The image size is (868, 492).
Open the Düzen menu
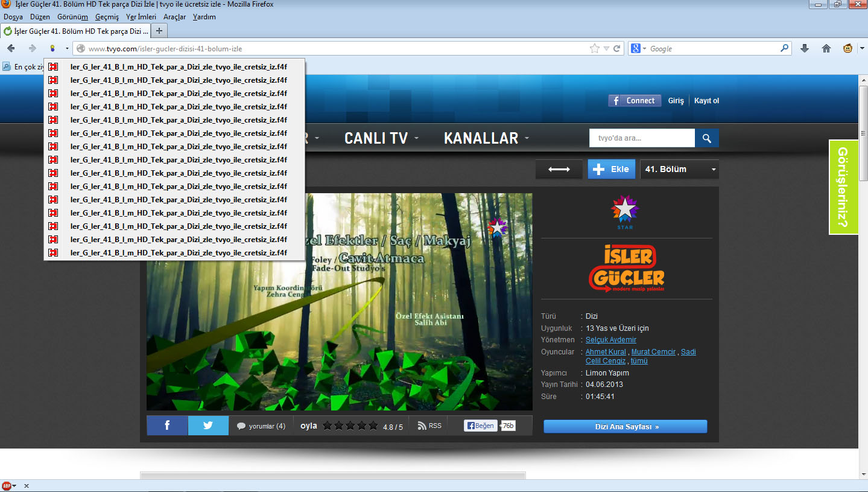tap(40, 17)
